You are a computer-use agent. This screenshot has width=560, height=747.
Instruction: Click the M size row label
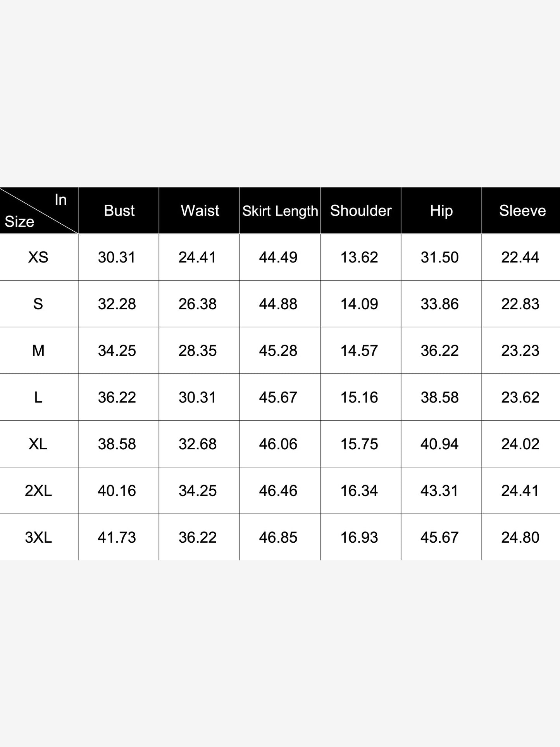point(38,350)
